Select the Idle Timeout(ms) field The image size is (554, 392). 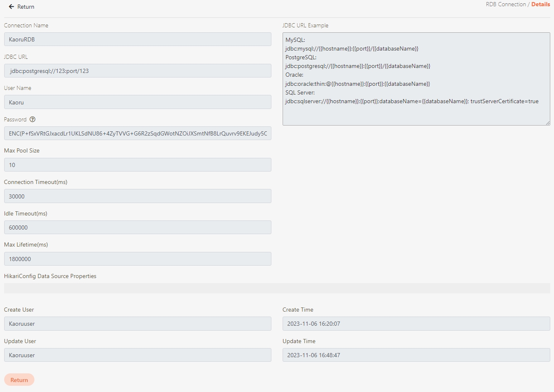pos(138,227)
